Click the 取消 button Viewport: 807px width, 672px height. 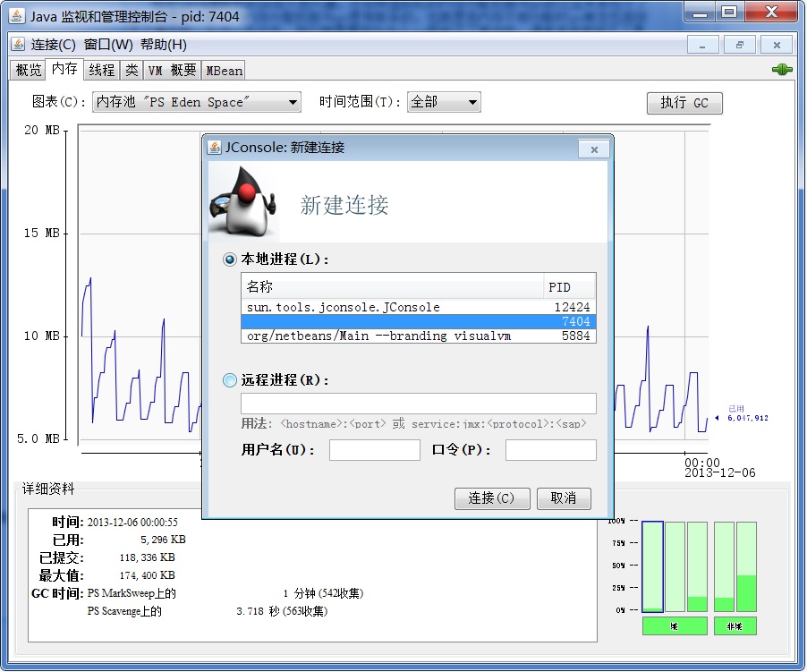click(564, 498)
